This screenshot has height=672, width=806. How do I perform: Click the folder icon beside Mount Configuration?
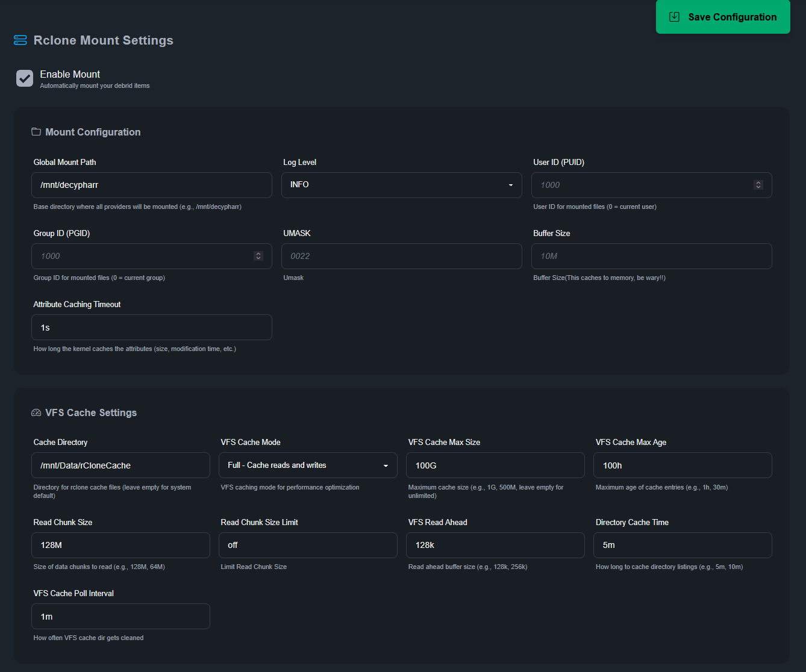click(x=36, y=132)
